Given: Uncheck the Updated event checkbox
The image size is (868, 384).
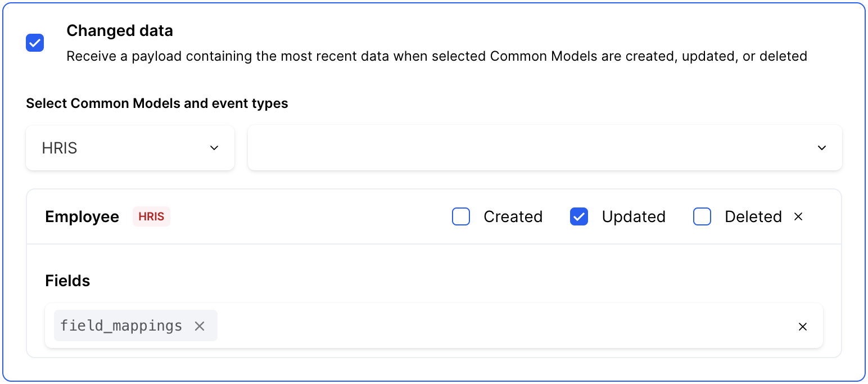Looking at the screenshot, I should click(x=579, y=216).
